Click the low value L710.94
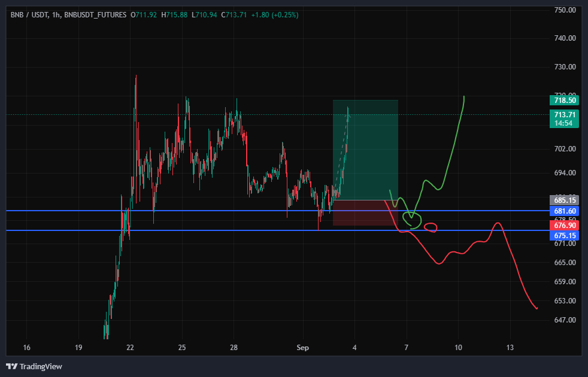 pyautogui.click(x=204, y=15)
